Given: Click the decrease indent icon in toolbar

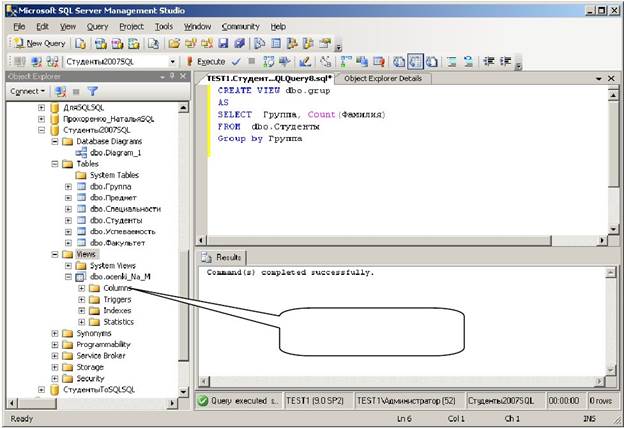Looking at the screenshot, I should click(x=487, y=62).
